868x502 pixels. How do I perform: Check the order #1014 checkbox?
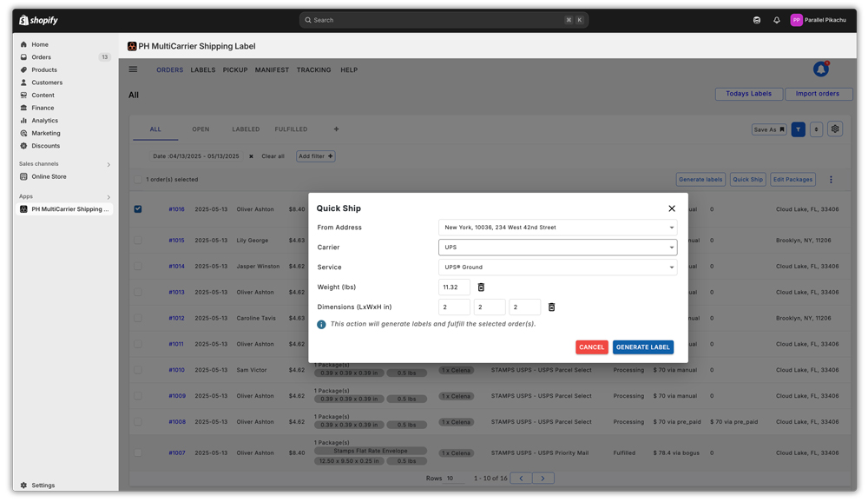click(x=138, y=267)
